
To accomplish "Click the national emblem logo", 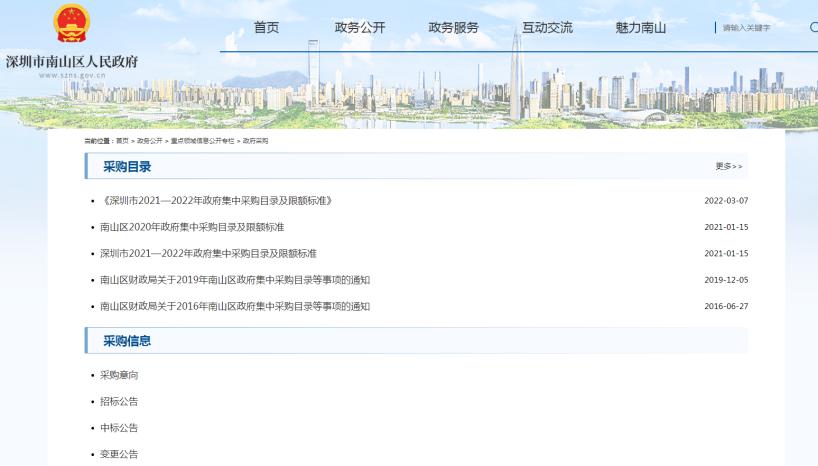I will [x=71, y=23].
